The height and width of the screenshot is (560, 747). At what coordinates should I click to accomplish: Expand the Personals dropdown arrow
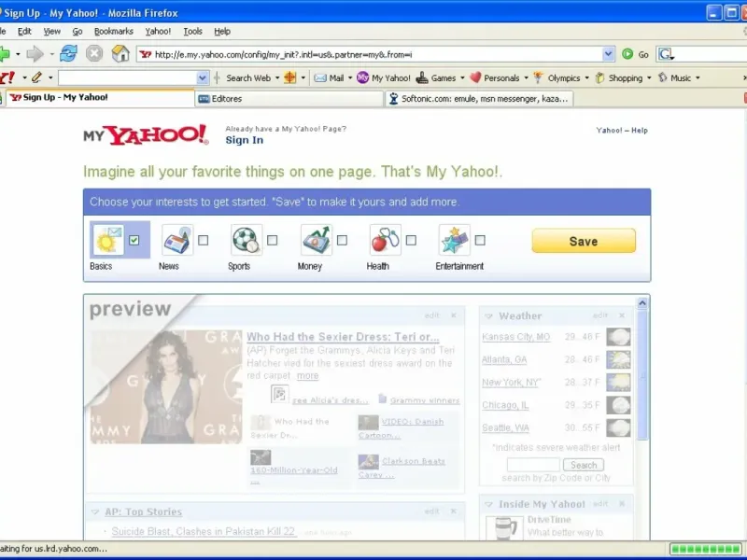[x=526, y=78]
